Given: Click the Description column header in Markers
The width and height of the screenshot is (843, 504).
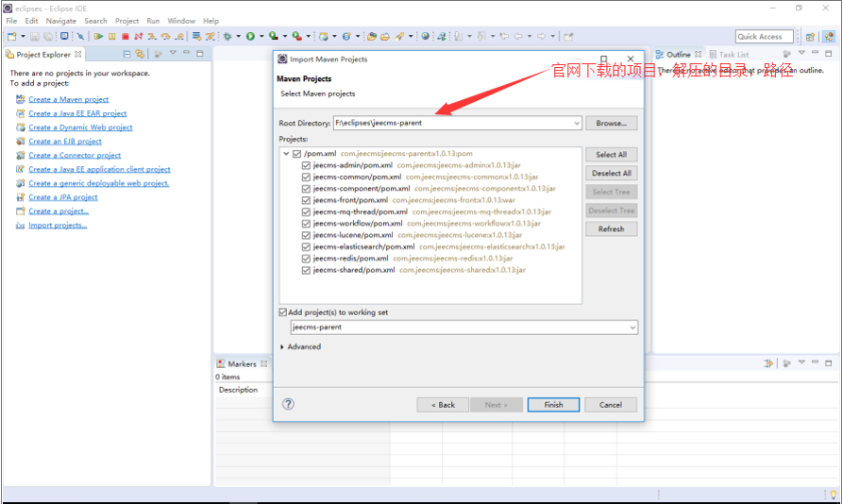Looking at the screenshot, I should pyautogui.click(x=238, y=390).
